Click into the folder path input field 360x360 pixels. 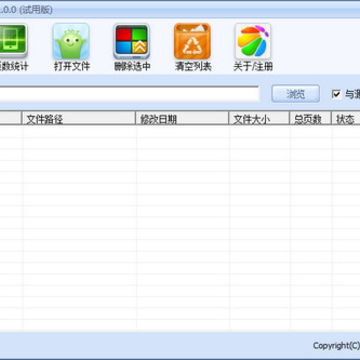coord(129,94)
